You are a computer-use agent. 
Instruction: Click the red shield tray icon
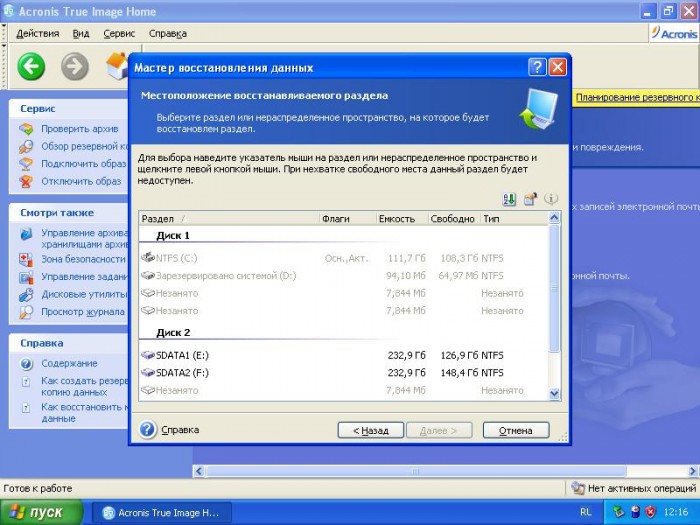[x=651, y=512]
